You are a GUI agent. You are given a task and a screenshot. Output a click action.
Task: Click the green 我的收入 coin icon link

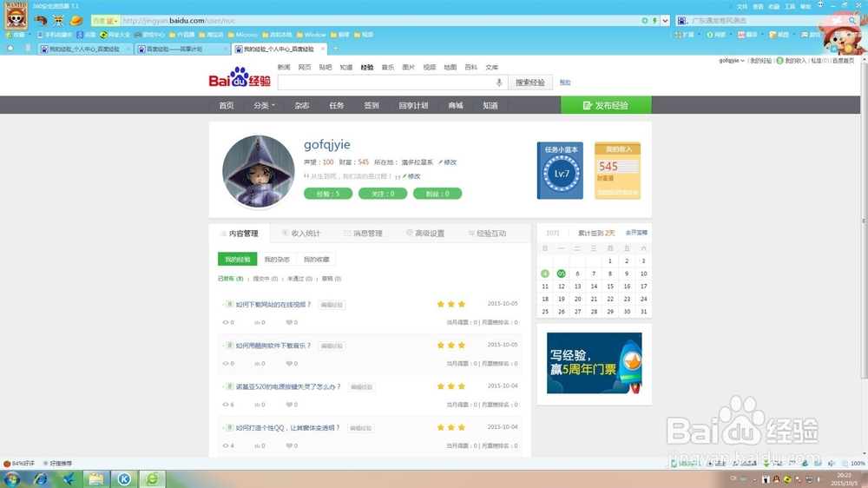point(791,61)
